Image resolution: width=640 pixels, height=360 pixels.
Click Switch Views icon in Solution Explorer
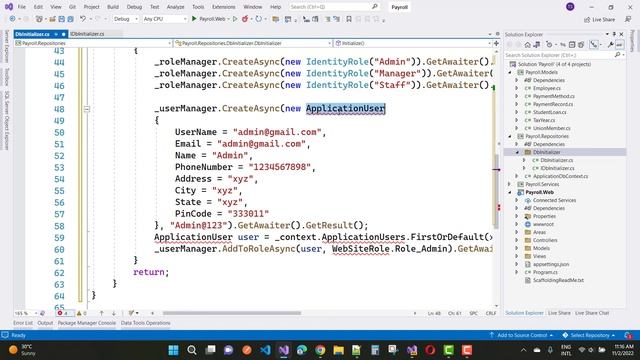coord(537,44)
